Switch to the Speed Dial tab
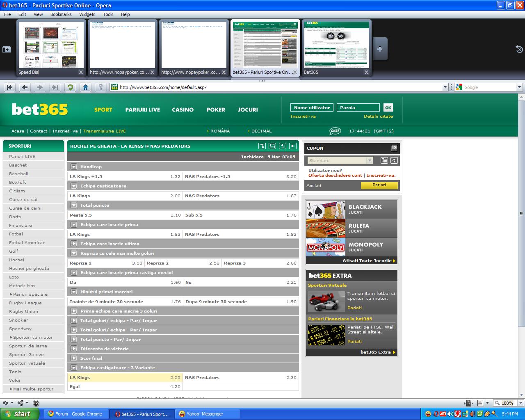This screenshot has height=420, width=525. [50, 48]
